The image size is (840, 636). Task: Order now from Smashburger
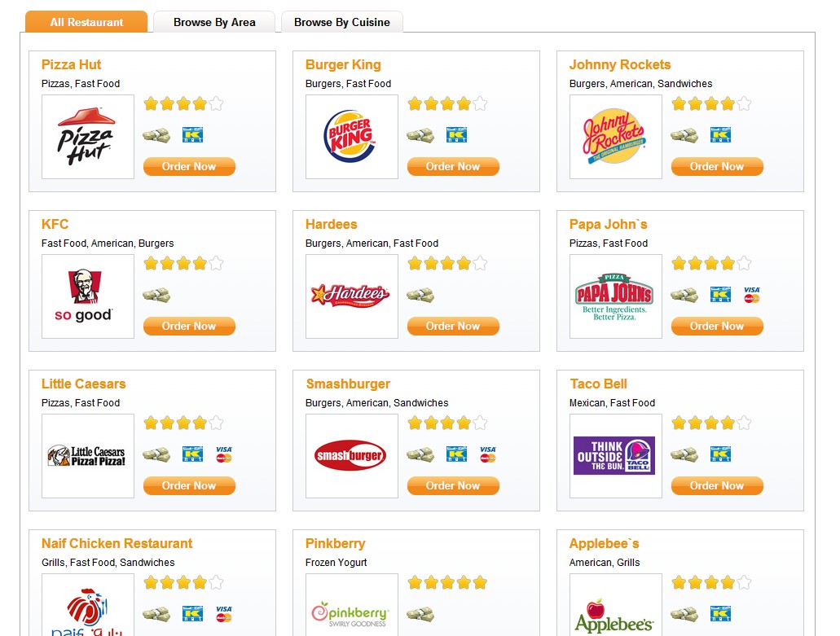[453, 485]
